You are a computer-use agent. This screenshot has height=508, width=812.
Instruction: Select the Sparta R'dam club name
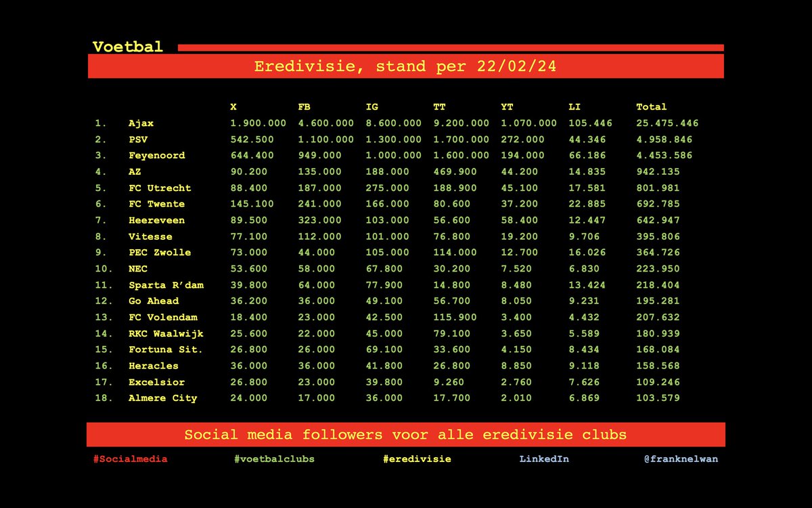pyautogui.click(x=166, y=285)
